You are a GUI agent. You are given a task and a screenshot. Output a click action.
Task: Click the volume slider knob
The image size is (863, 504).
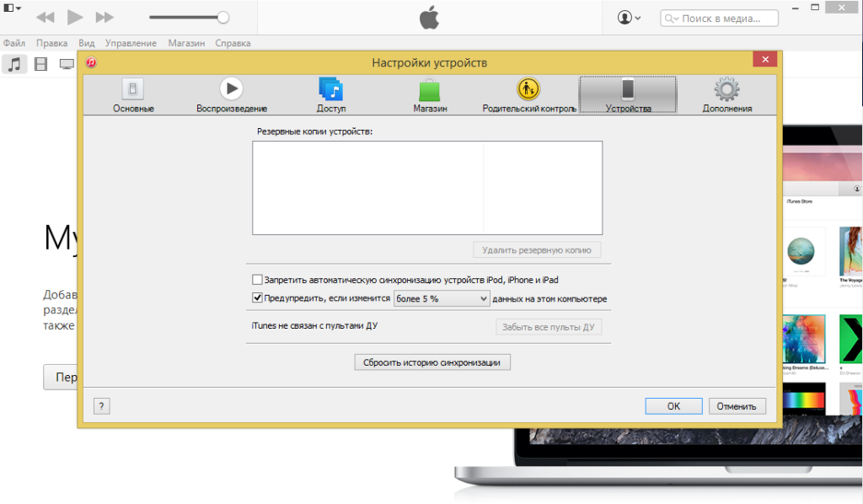(222, 17)
